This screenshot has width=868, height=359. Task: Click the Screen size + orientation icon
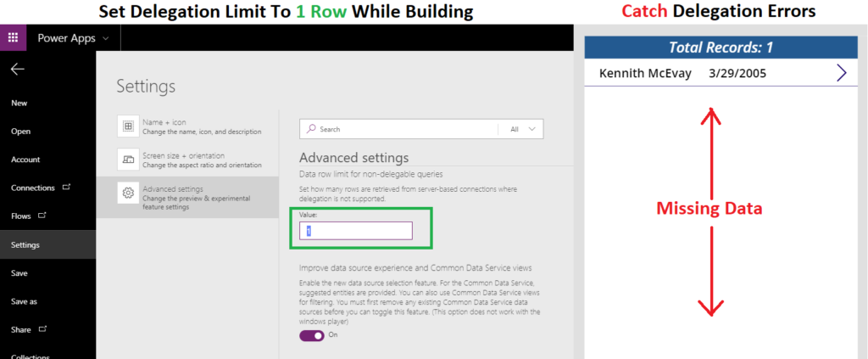128,160
